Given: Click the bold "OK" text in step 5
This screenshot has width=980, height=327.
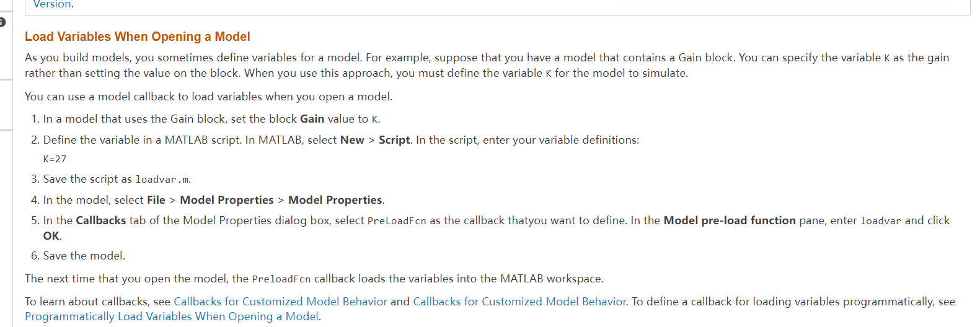Looking at the screenshot, I should [51, 236].
